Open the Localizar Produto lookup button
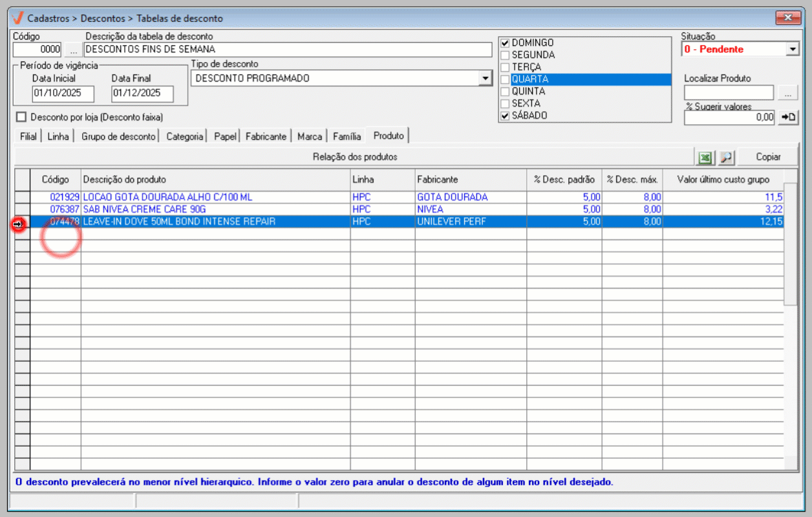Viewport: 812px width, 517px height. click(787, 94)
